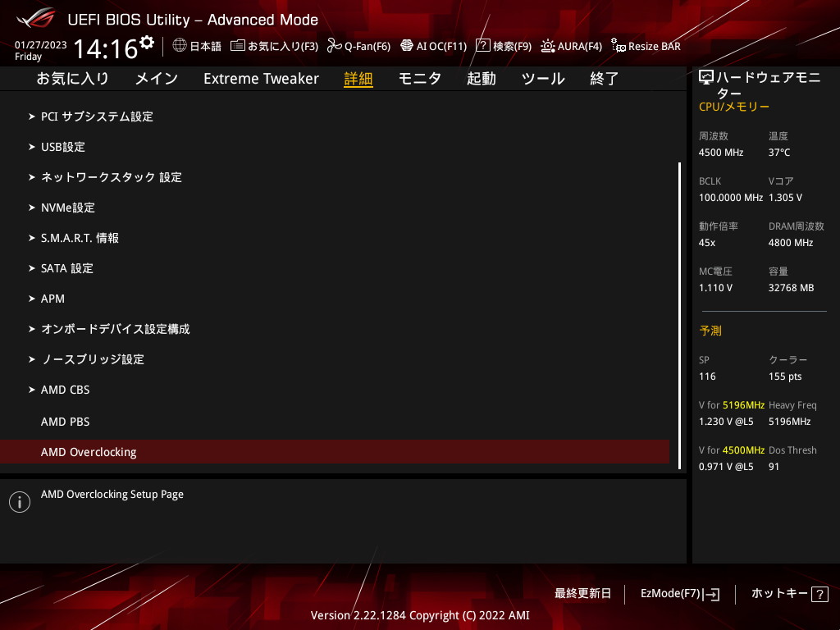Open the 起動 tab

click(x=481, y=79)
